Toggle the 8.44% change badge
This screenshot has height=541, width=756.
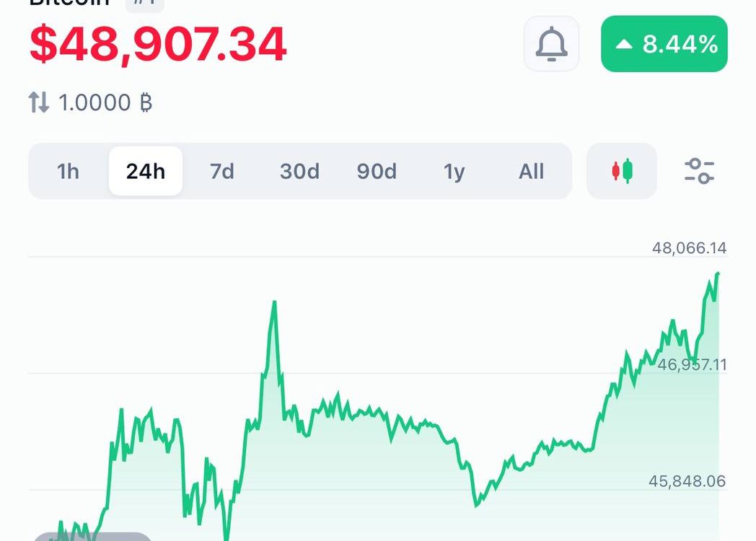(x=664, y=44)
